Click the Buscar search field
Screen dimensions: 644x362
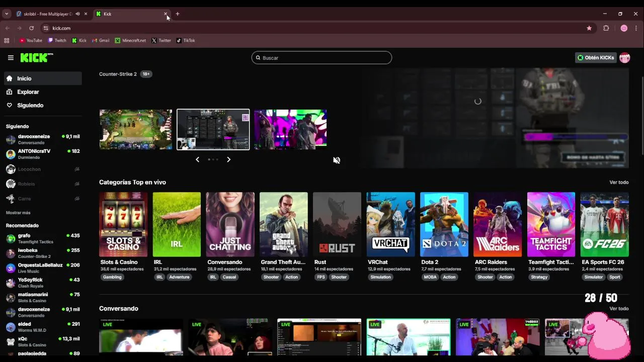click(x=321, y=58)
